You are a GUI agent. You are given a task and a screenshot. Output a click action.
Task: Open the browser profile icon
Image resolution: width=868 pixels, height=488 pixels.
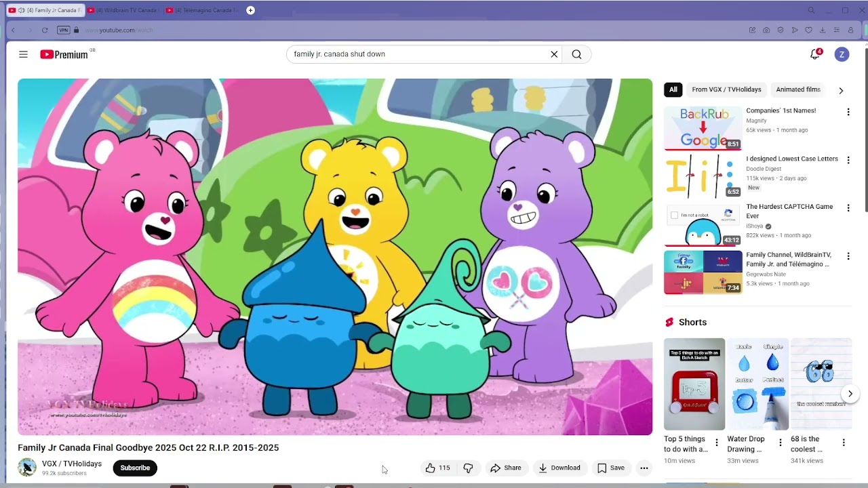pyautogui.click(x=850, y=30)
